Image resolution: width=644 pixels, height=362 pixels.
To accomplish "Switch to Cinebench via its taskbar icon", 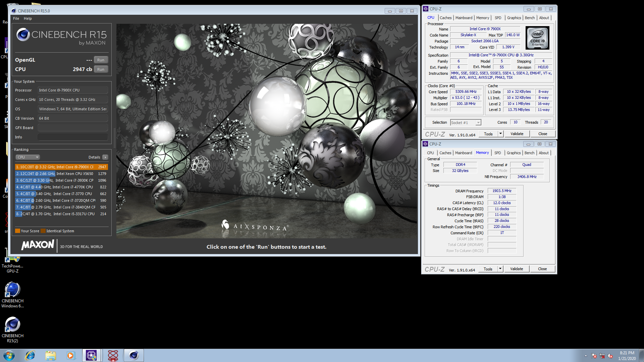I will point(134,355).
